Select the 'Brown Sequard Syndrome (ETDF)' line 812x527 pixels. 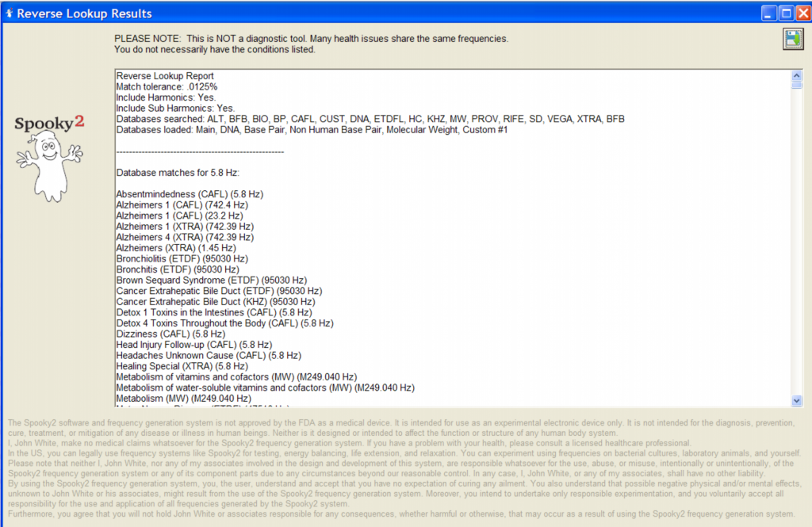211,281
